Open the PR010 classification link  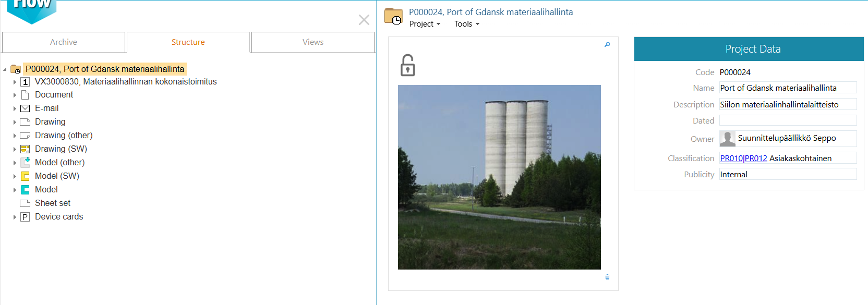731,158
